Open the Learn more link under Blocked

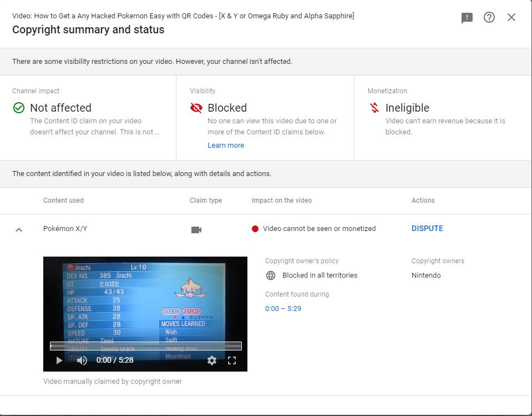tap(226, 146)
